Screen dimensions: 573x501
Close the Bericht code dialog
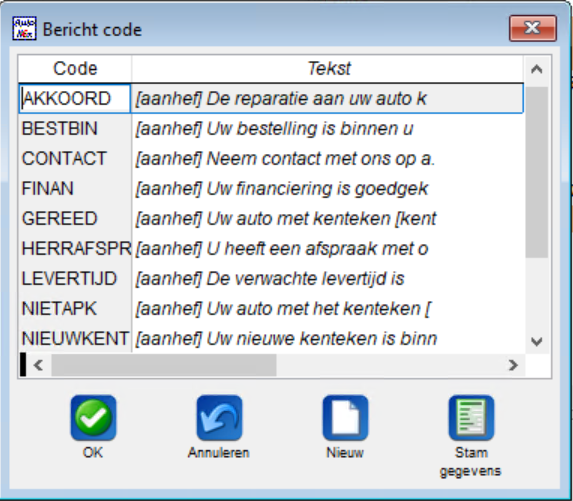(533, 28)
